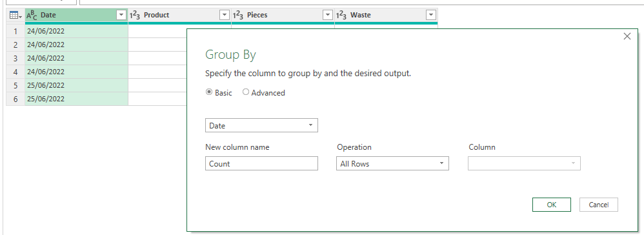The image size is (644, 235).
Task: Open the Date column filter dropdown
Action: click(x=121, y=15)
